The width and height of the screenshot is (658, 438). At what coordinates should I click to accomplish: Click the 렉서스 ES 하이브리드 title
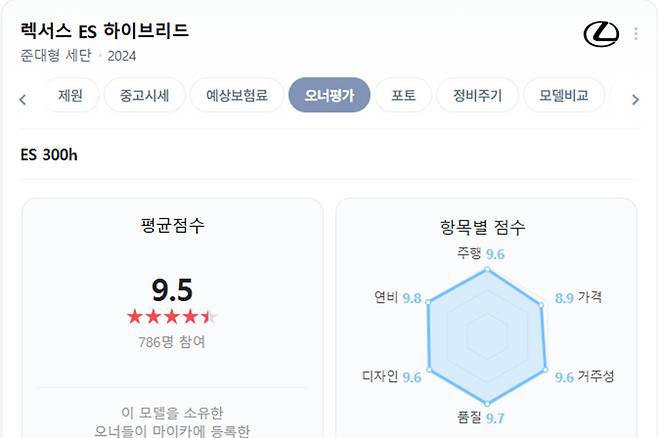(104, 30)
